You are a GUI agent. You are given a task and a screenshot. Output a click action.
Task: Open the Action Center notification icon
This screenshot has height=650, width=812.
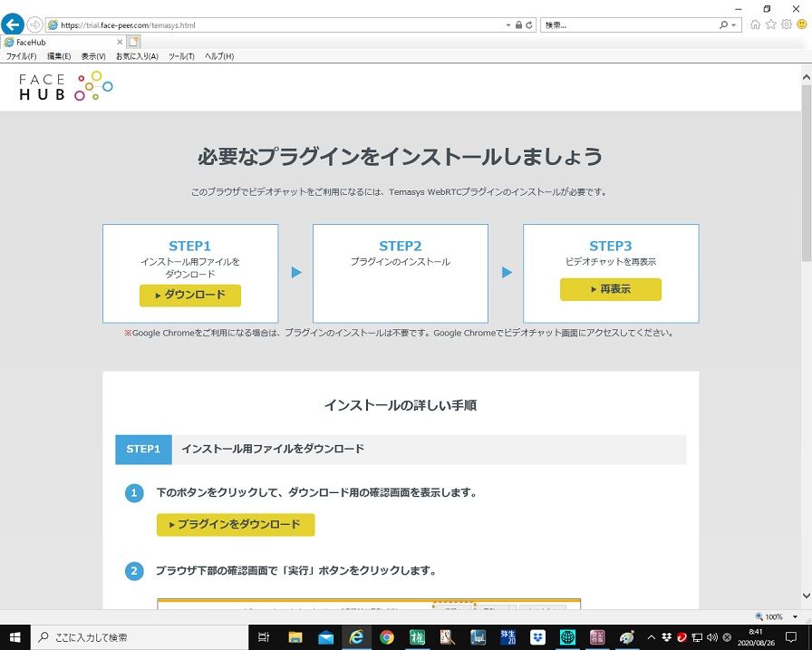(x=791, y=637)
